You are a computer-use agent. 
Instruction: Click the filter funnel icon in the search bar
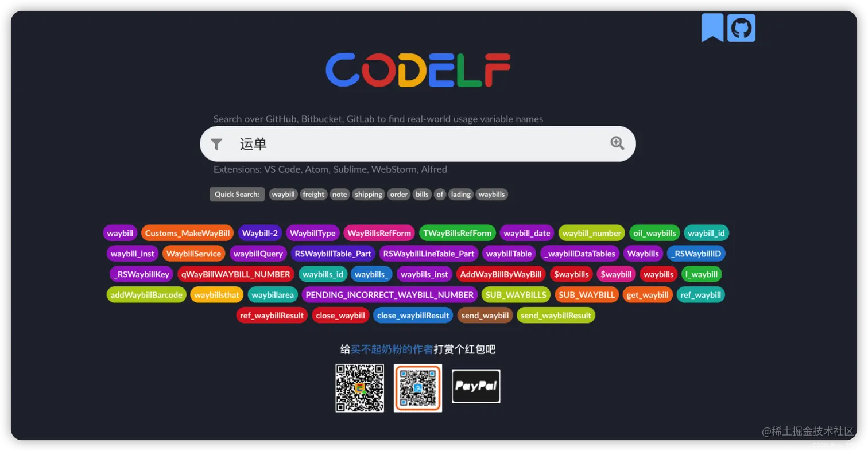216,144
